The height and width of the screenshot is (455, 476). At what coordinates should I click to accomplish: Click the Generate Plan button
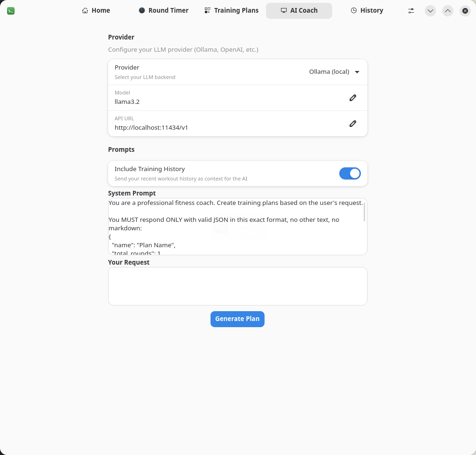click(237, 319)
